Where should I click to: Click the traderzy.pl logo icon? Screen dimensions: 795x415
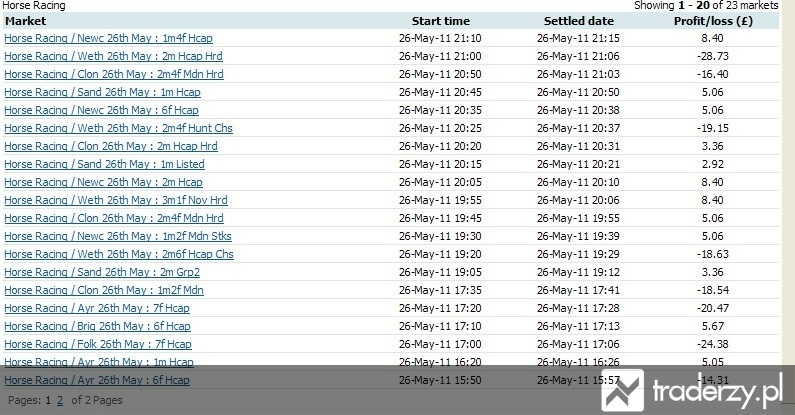pos(623,390)
